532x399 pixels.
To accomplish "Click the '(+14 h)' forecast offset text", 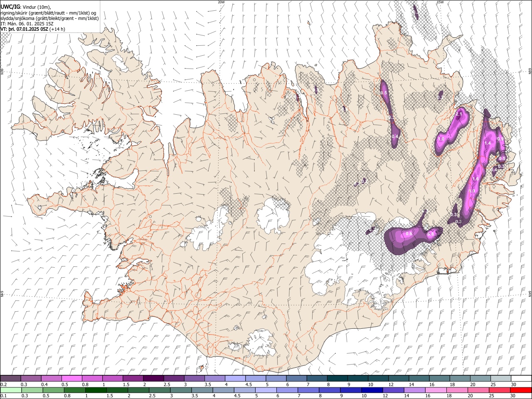I will click(x=57, y=29).
